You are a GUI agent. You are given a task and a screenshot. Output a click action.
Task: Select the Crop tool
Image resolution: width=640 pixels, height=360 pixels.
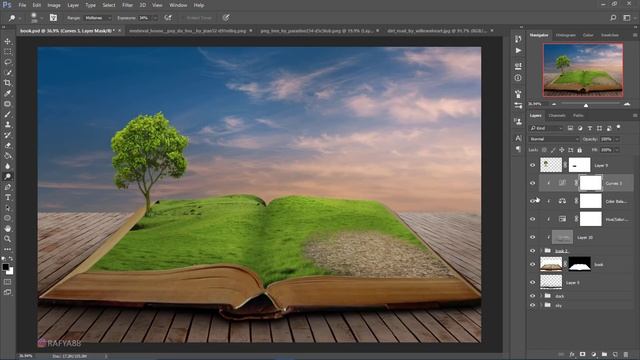pos(7,83)
